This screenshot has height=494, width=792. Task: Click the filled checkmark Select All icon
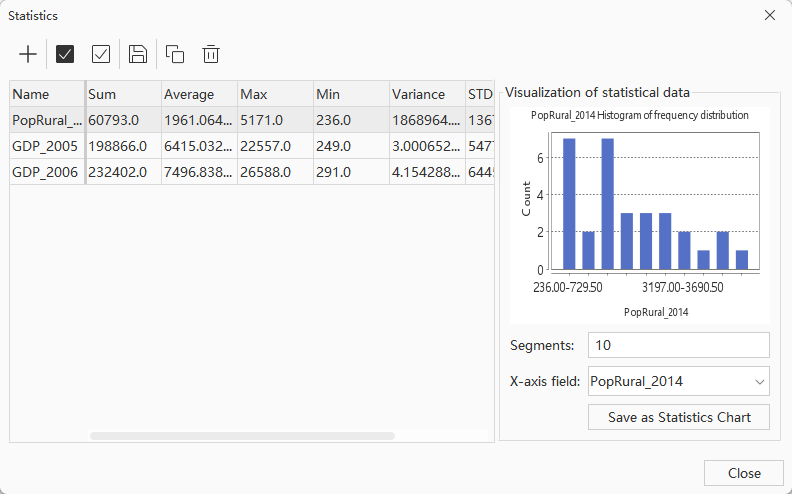coord(65,54)
